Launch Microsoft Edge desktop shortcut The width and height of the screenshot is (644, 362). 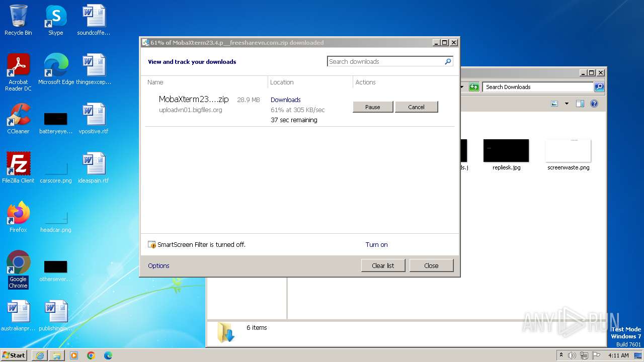56,69
